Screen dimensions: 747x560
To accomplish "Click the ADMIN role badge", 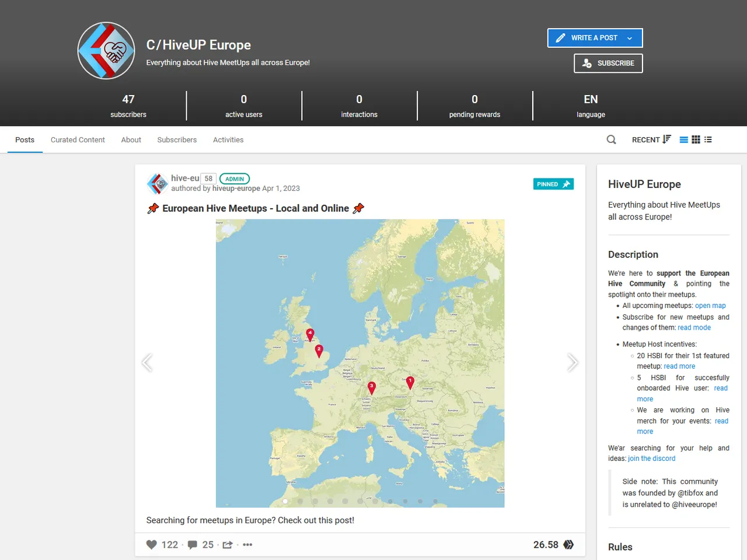I will [235, 179].
